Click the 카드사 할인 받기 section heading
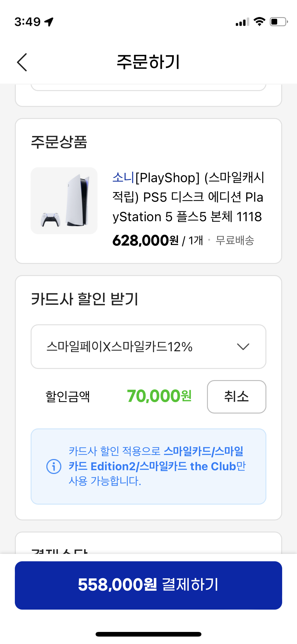Image resolution: width=297 pixels, height=644 pixels. [x=85, y=299]
